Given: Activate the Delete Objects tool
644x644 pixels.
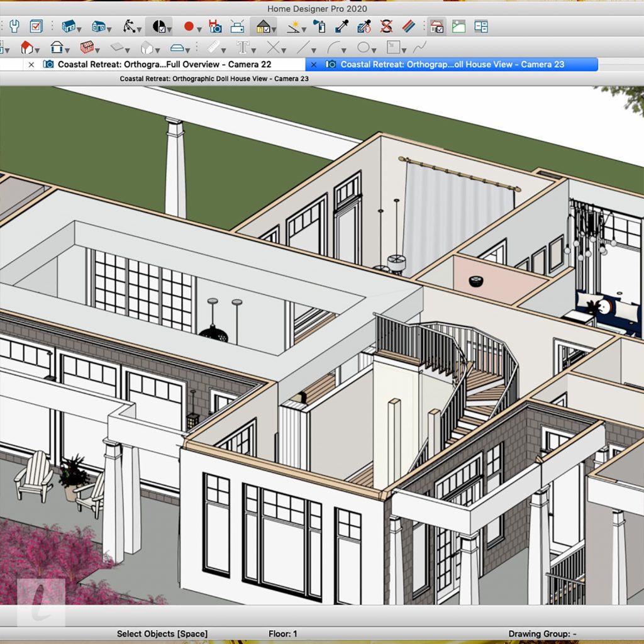Looking at the screenshot, I should [386, 26].
